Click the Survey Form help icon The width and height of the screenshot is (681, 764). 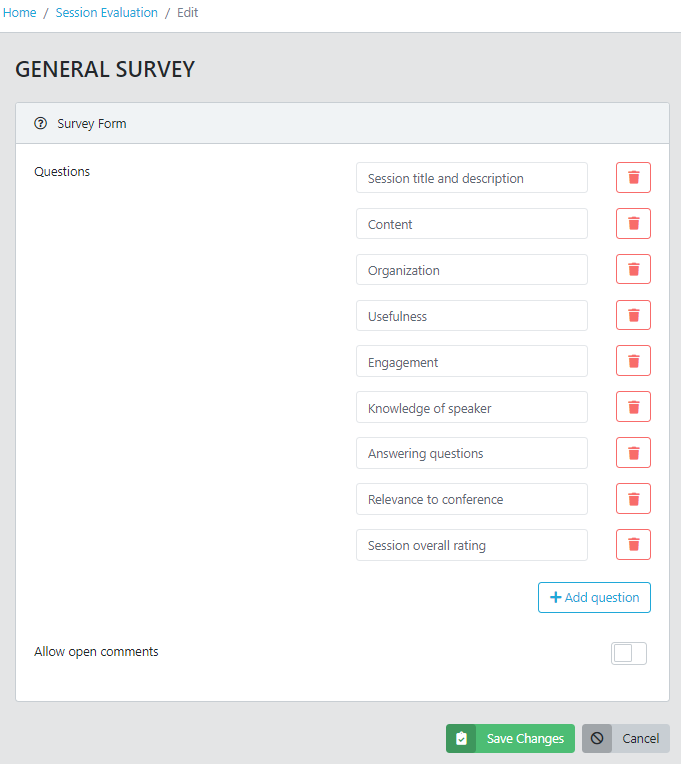pyautogui.click(x=41, y=124)
